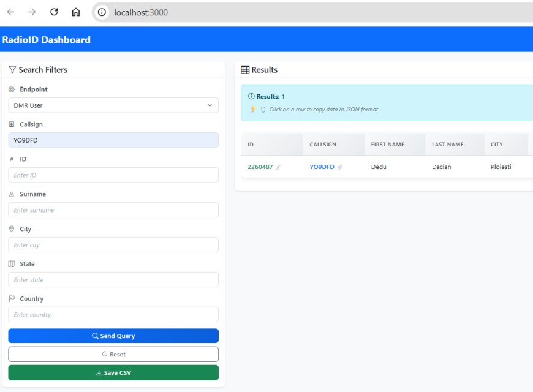Click the 'Click on a row to copy data' hint

pyautogui.click(x=323, y=110)
